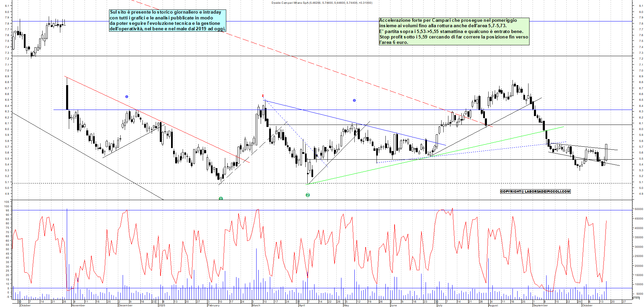This screenshot has height=307, width=644.
Task: Click the September label on the time axis
Action: pos(540,305)
